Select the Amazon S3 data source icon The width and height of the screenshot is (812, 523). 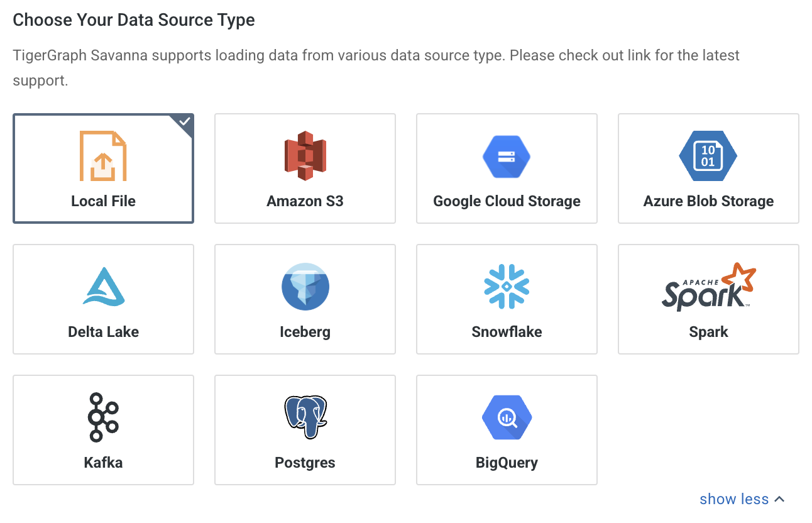305,156
